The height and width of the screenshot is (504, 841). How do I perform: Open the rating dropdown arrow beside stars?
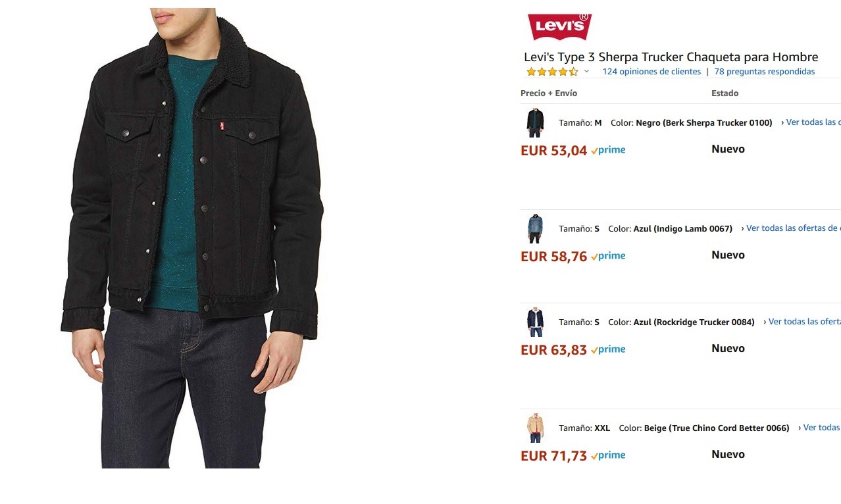click(586, 72)
